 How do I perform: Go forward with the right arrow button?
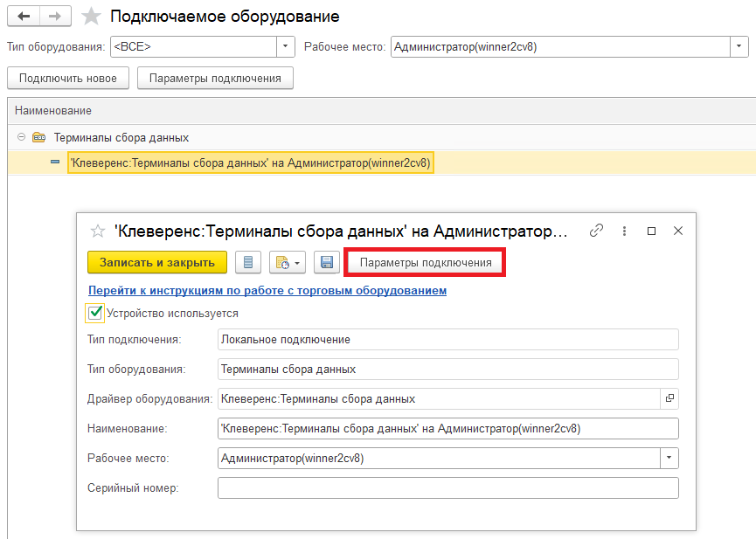[55, 17]
